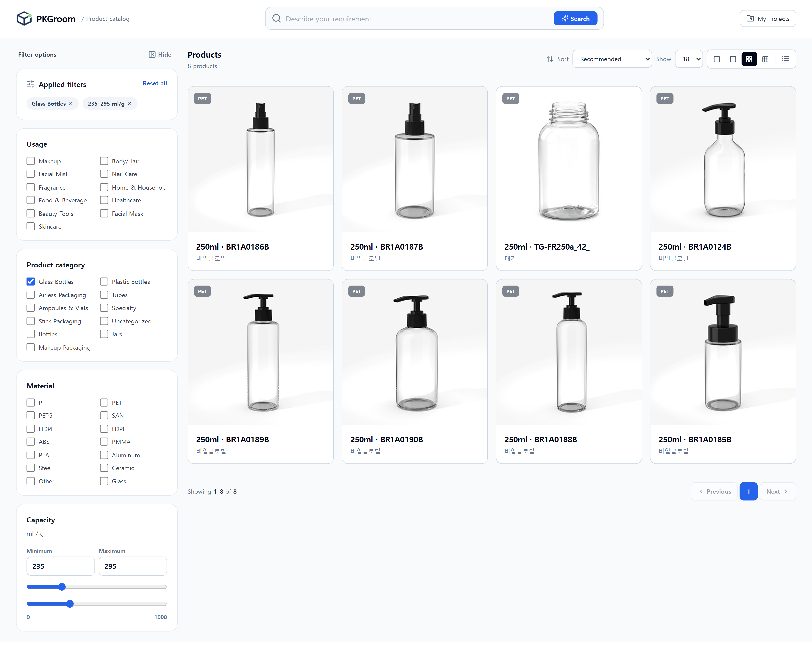Go to Previous page
The width and height of the screenshot is (812, 666).
coord(714,491)
